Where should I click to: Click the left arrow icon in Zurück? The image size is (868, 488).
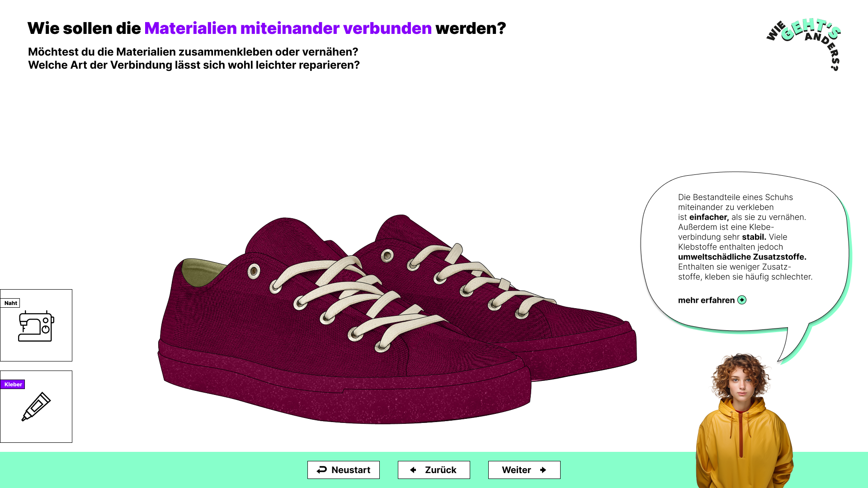[x=413, y=470]
